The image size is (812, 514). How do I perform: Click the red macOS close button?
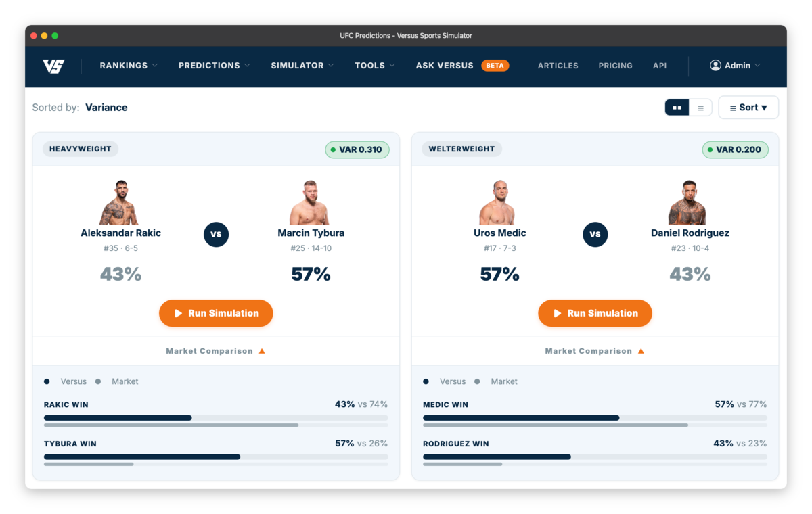point(34,36)
